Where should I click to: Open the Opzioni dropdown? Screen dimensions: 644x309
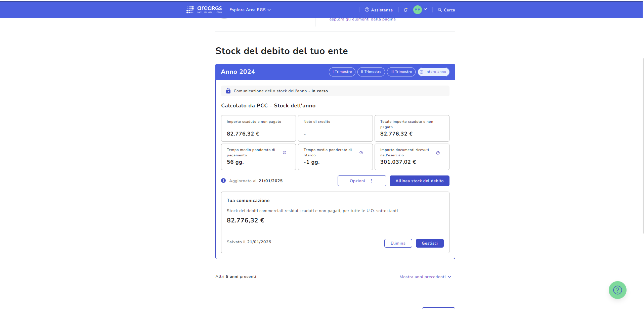(x=361, y=181)
